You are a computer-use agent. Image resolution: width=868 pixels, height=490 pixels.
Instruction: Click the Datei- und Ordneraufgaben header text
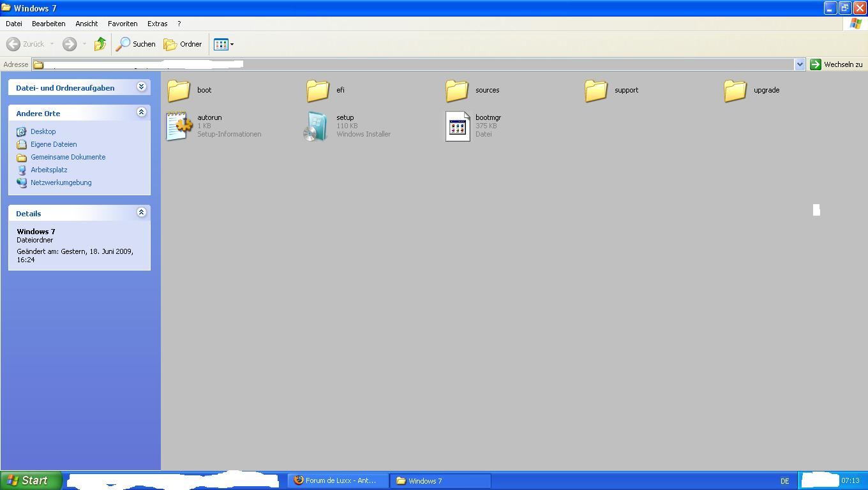pyautogui.click(x=65, y=88)
